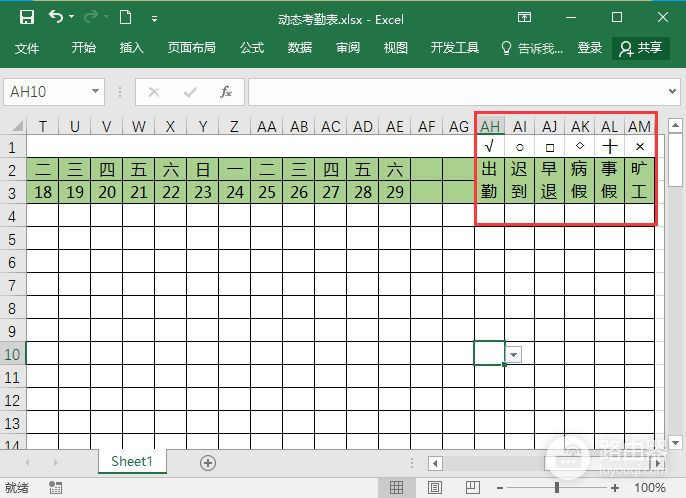The width and height of the screenshot is (686, 498).
Task: Open Ribbon Display Options icon
Action: coord(524,17)
